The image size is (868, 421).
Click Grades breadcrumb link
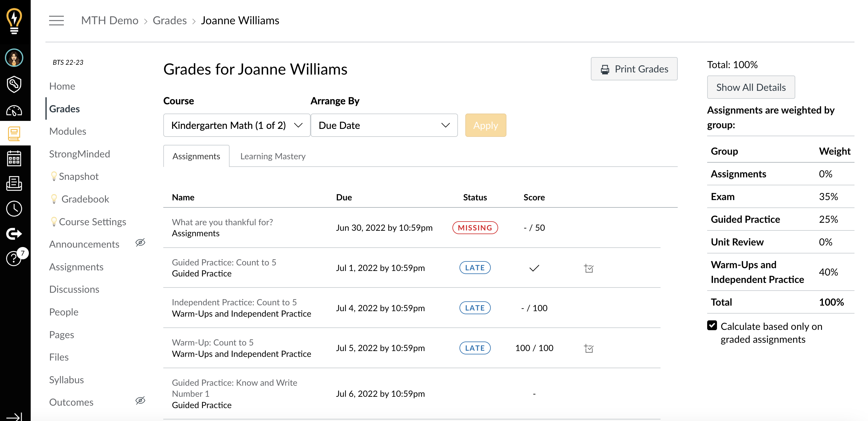click(169, 20)
